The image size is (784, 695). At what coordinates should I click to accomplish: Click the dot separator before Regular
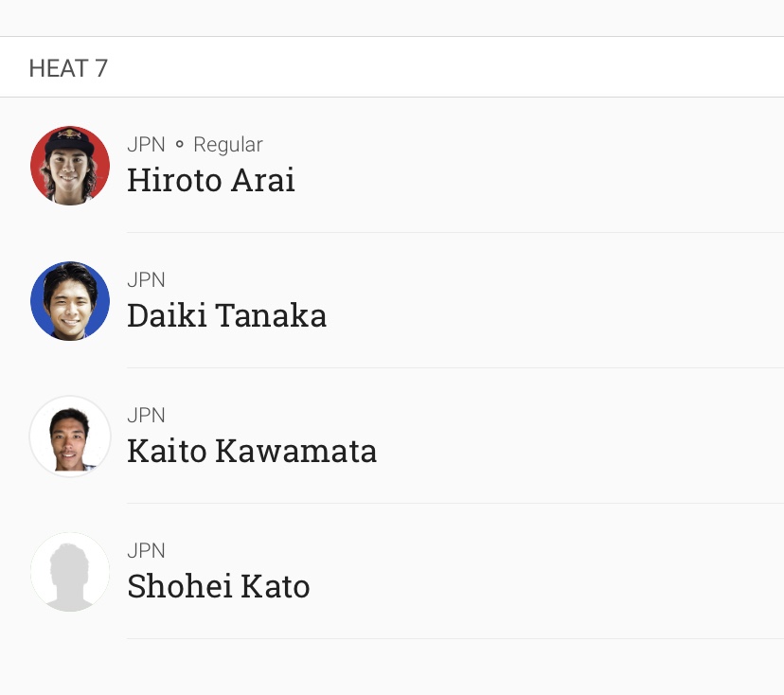179,145
